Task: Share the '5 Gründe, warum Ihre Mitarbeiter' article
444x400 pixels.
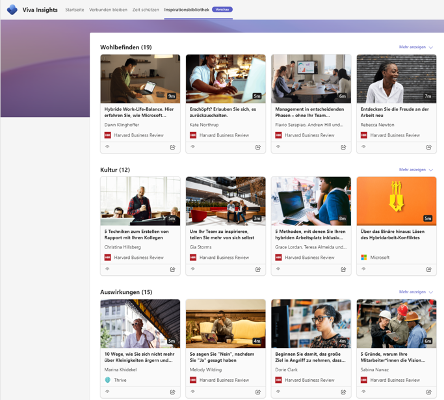Action: tap(429, 392)
